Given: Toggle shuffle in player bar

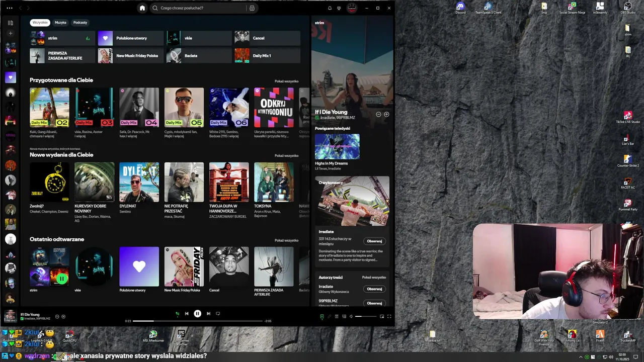Looking at the screenshot, I should 177,314.
